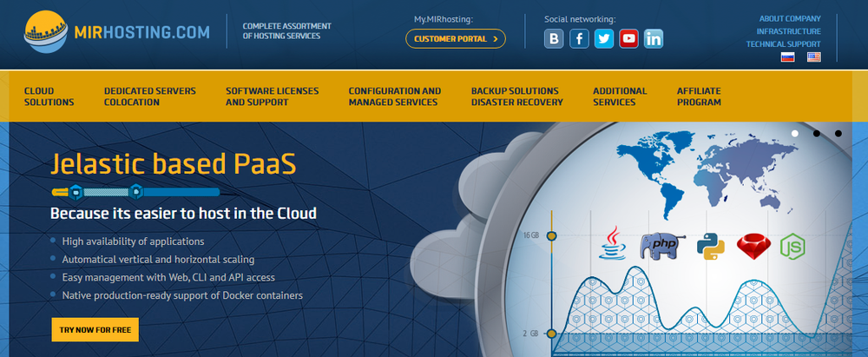868x357 pixels.
Task: Switch language with the Russian flag
Action: click(x=788, y=56)
